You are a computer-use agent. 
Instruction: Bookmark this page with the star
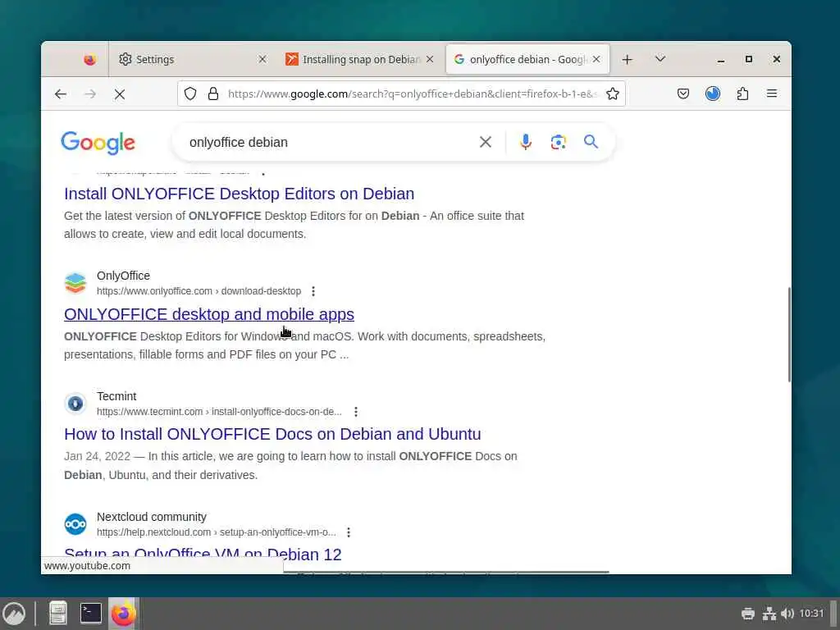[x=612, y=94]
